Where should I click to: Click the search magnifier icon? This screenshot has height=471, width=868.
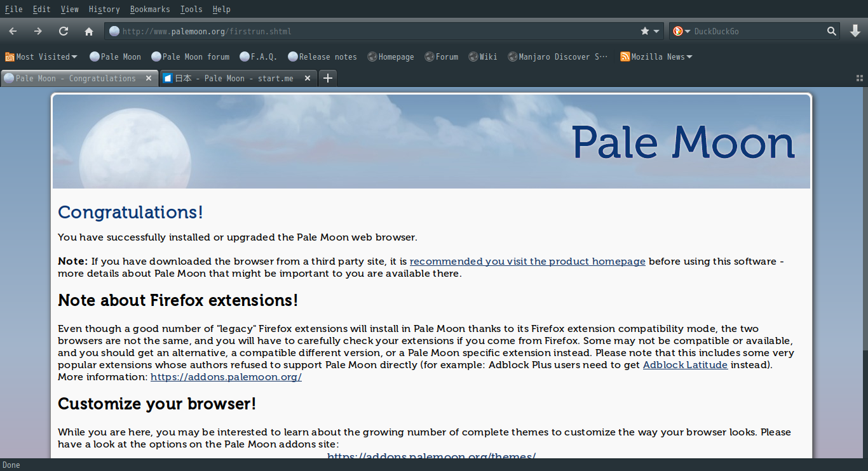pos(831,31)
